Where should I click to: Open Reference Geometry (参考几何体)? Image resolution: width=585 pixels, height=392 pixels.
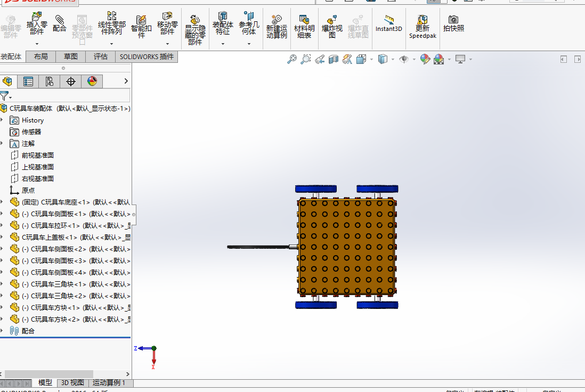pyautogui.click(x=249, y=23)
